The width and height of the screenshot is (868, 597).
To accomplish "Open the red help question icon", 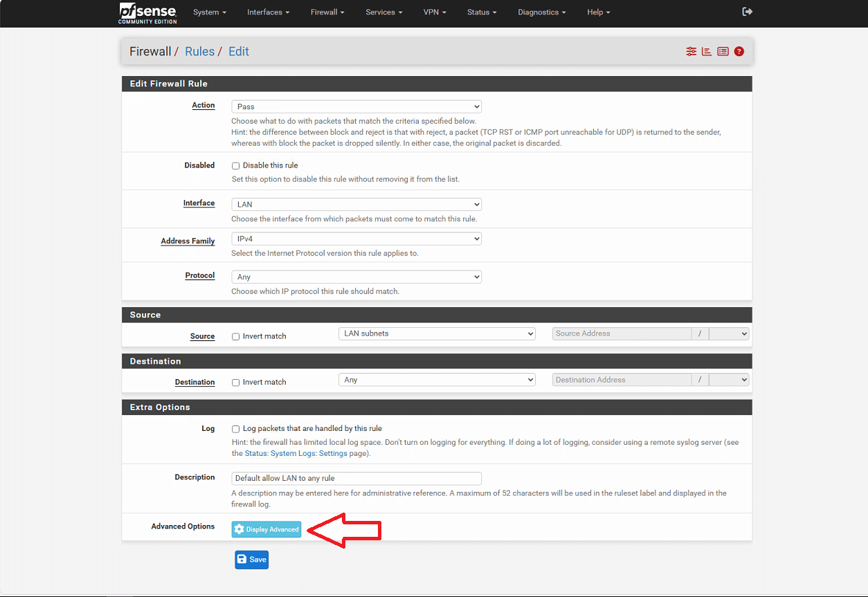I will pyautogui.click(x=739, y=52).
